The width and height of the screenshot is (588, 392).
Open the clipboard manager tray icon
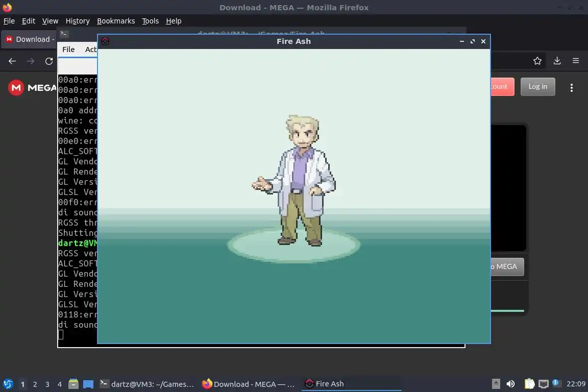(529, 384)
